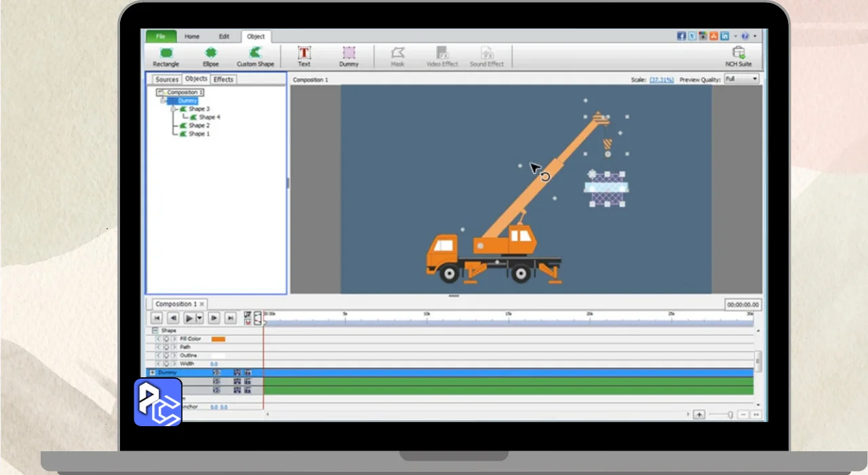Toggle lock icon on the Dummy layer row
The width and height of the screenshot is (868, 475).
click(248, 373)
